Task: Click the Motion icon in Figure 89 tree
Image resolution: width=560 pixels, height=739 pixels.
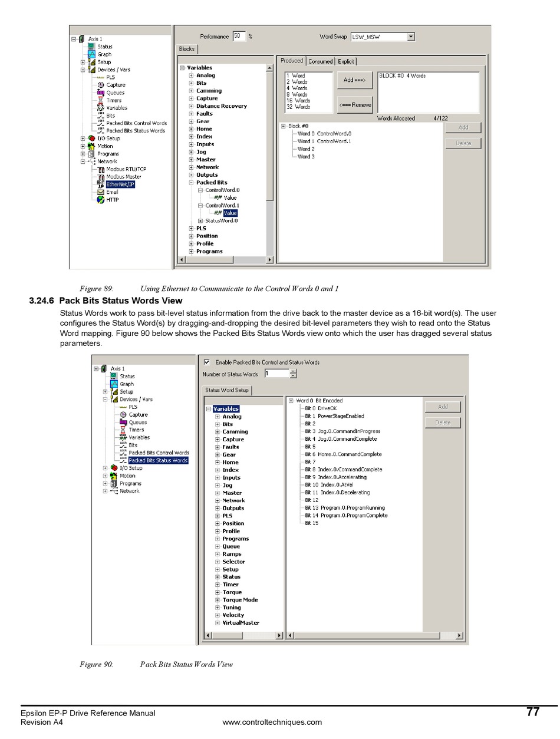Action: pyautogui.click(x=91, y=146)
